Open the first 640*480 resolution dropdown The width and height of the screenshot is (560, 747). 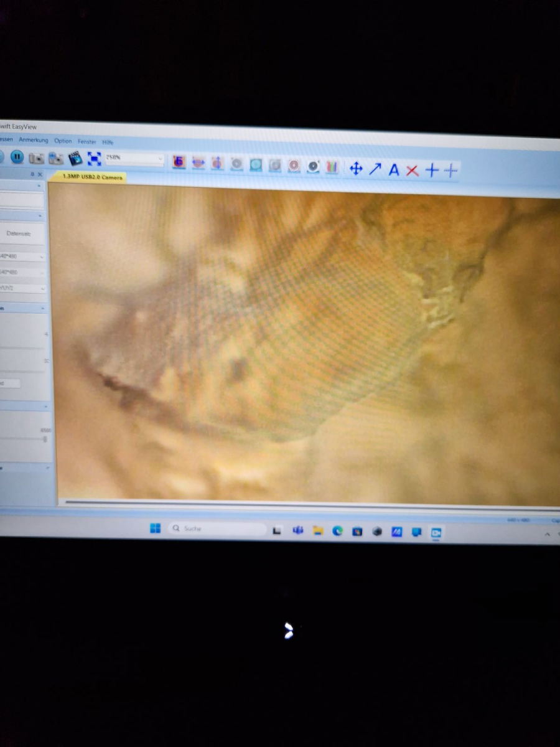click(x=41, y=256)
